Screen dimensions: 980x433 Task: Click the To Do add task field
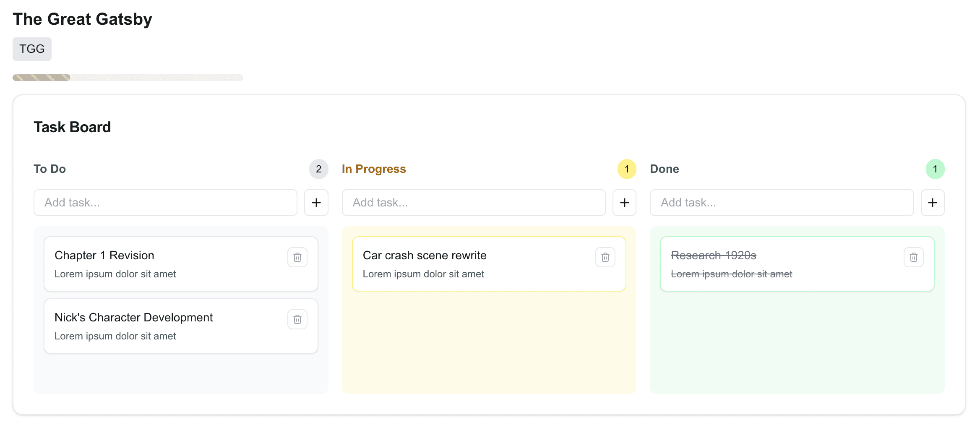click(165, 203)
